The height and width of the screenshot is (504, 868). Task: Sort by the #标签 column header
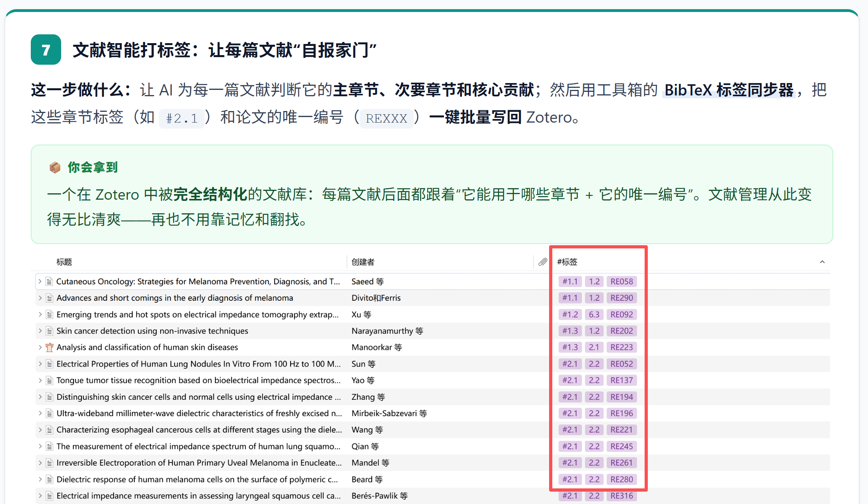(567, 262)
